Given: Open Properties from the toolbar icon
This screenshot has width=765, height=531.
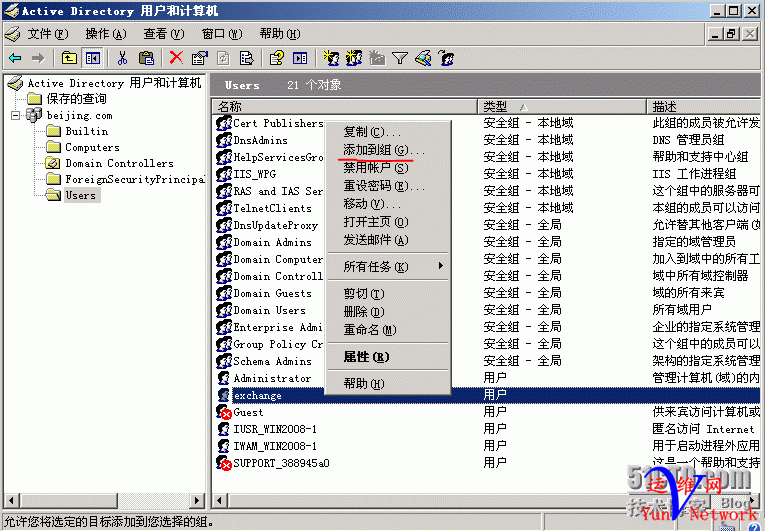Looking at the screenshot, I should click(x=200, y=59).
